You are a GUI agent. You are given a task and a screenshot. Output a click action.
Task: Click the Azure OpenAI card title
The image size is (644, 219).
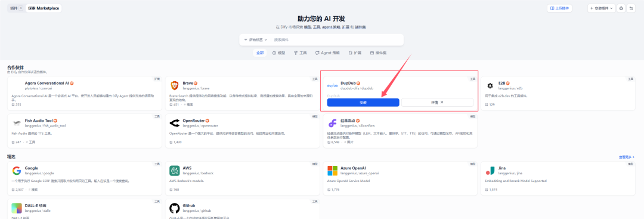pos(353,168)
